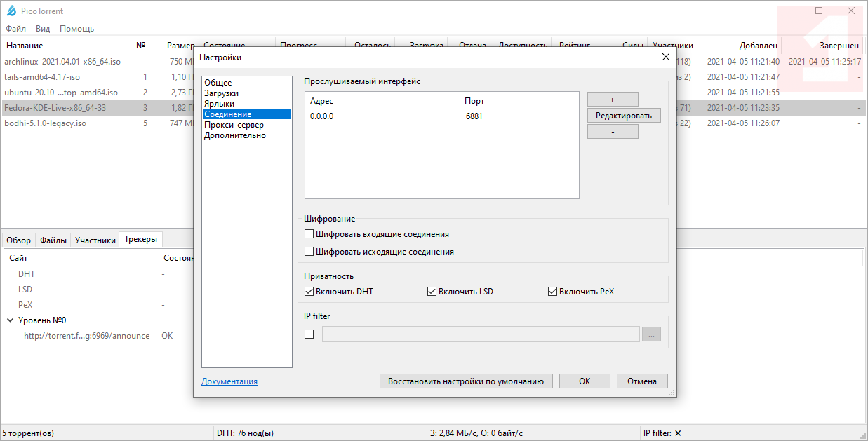Select the torrent.f...g:6969/announce tracker row
868x441 pixels.
point(86,336)
